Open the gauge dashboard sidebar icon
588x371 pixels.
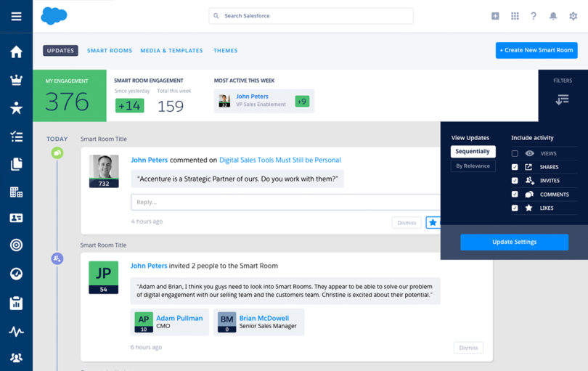16,274
